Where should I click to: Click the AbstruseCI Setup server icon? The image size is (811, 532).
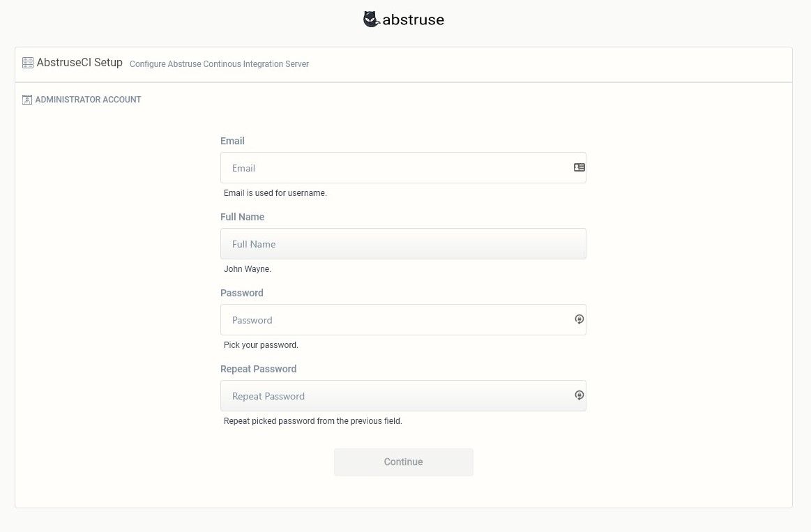[28, 63]
